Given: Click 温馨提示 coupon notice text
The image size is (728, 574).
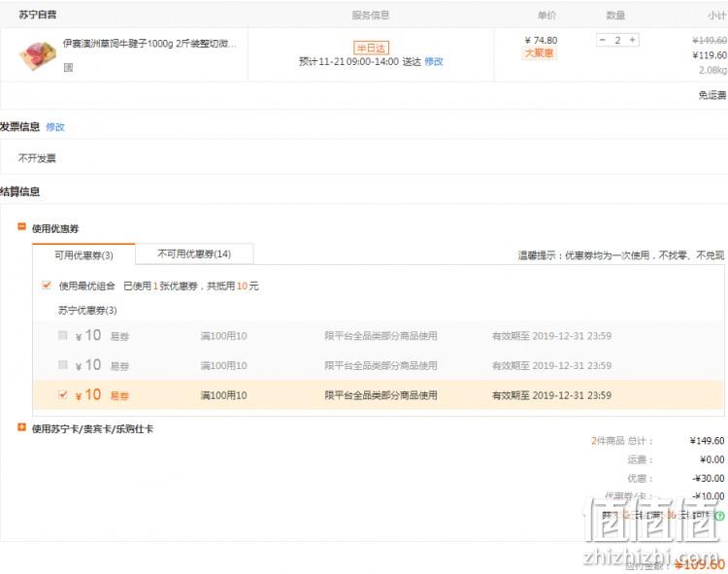Looking at the screenshot, I should tap(621, 255).
